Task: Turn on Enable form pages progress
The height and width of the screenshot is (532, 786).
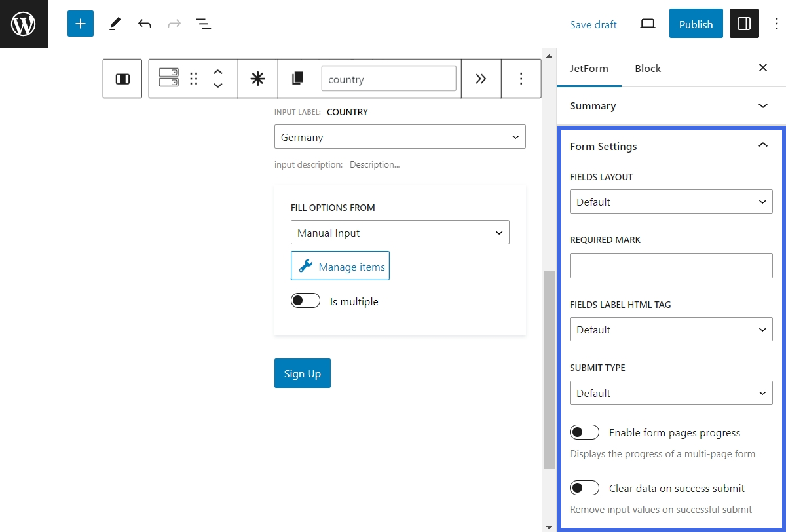Action: click(x=584, y=432)
